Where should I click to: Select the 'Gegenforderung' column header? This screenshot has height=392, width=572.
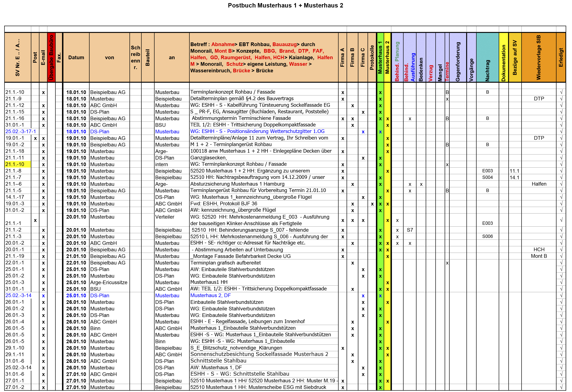458,57
